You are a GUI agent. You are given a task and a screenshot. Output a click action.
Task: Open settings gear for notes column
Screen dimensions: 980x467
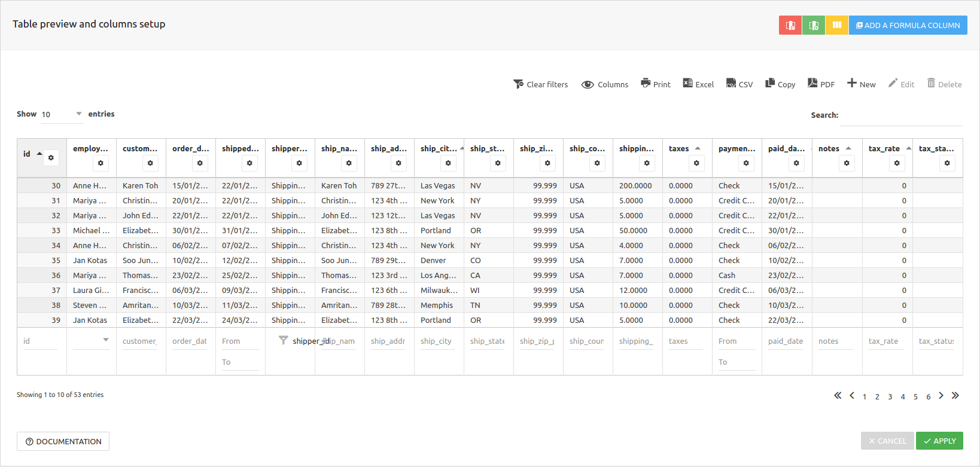point(847,163)
